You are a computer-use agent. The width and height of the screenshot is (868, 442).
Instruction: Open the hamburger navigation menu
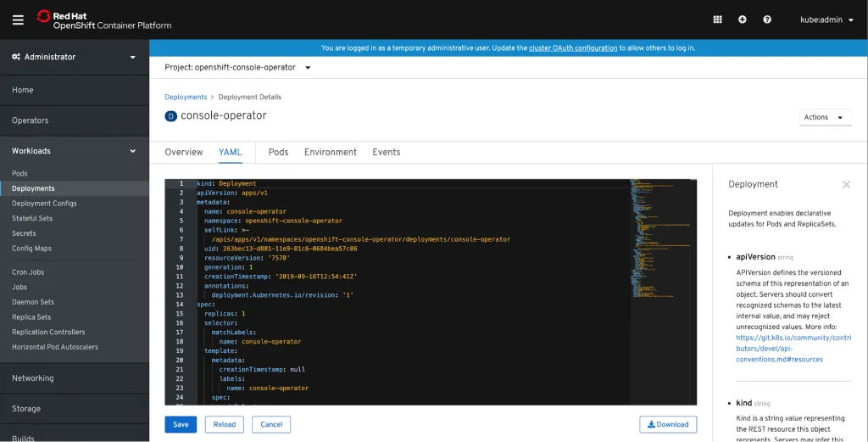[19, 20]
